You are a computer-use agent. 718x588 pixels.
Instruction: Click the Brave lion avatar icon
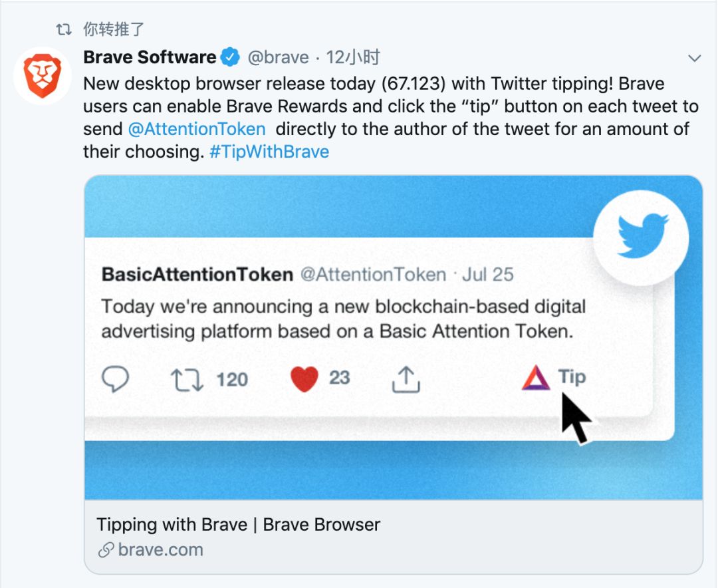click(x=42, y=76)
